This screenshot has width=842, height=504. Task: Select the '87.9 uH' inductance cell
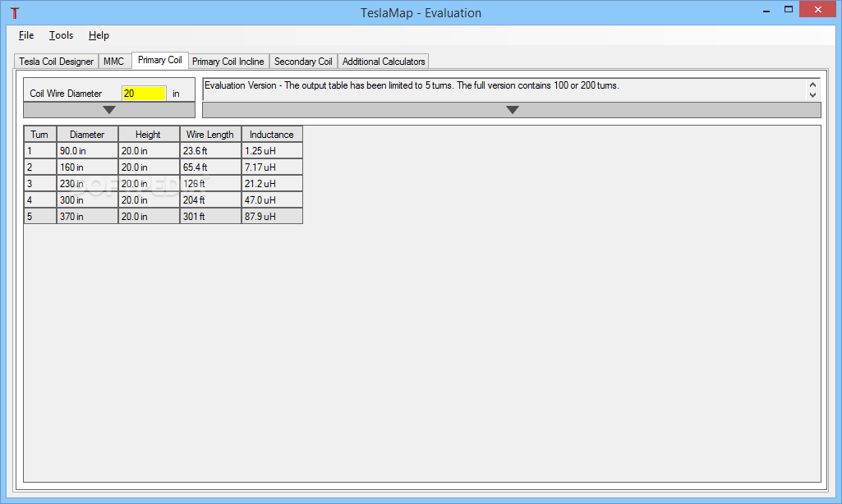pos(272,217)
